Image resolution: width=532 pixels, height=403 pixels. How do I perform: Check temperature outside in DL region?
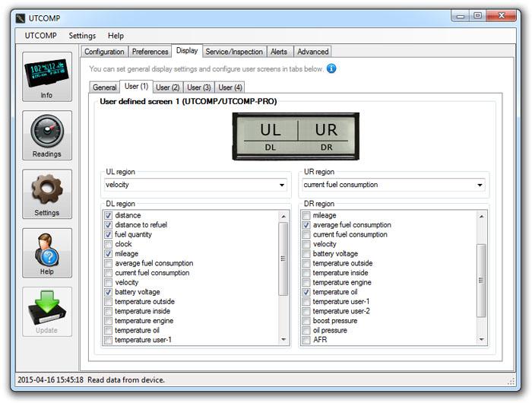[x=108, y=301]
